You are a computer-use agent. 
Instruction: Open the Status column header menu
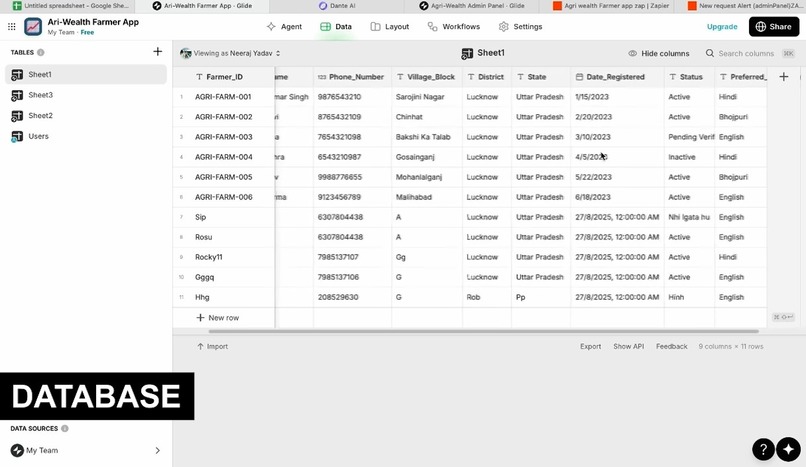point(689,77)
